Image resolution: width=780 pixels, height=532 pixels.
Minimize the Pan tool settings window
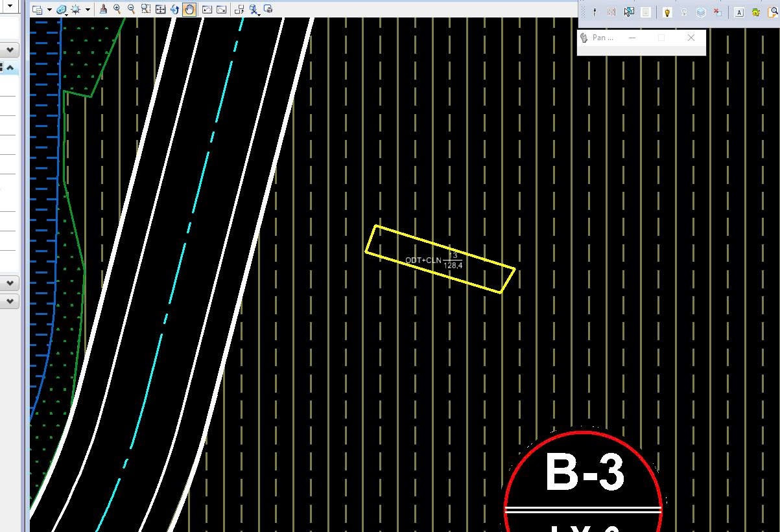click(632, 38)
